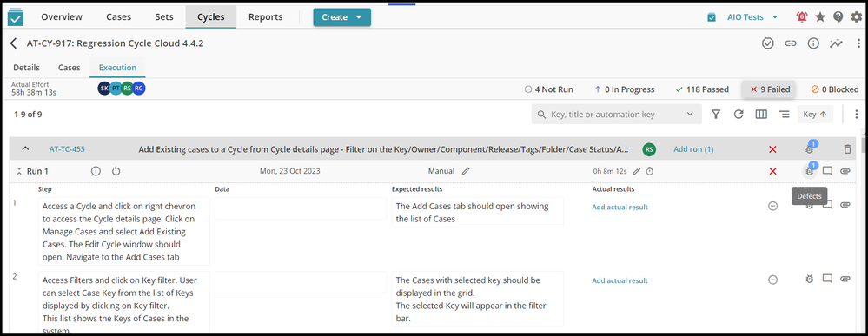Click the timer icon on Run 1
The image size is (868, 336).
pyautogui.click(x=650, y=171)
